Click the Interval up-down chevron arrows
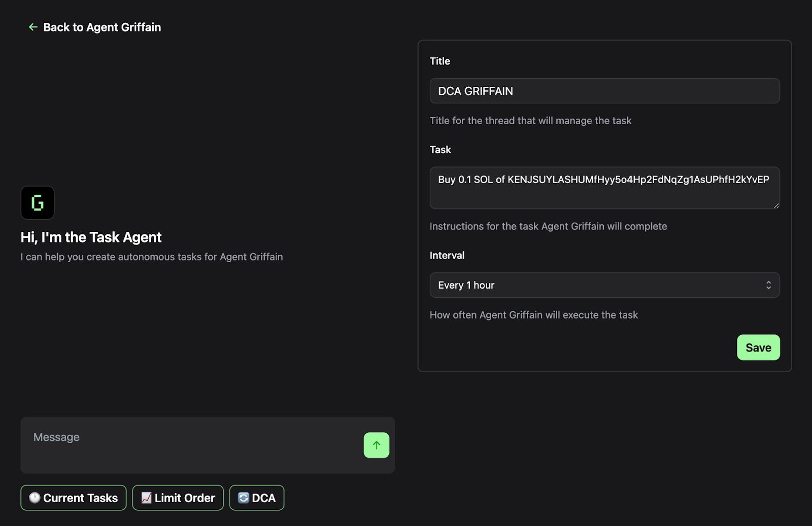Screen dimensions: 812x526 [x=768, y=285]
